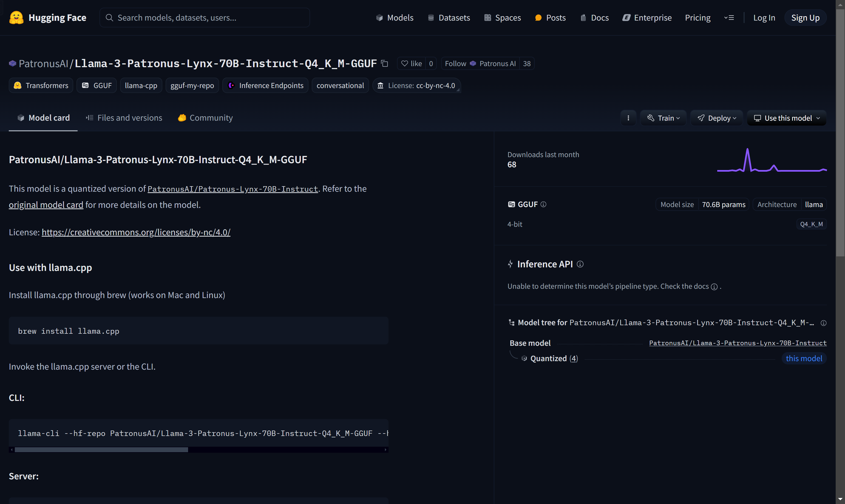Screen dimensions: 845x504
Task: Switch to Community tab
Action: (x=205, y=118)
